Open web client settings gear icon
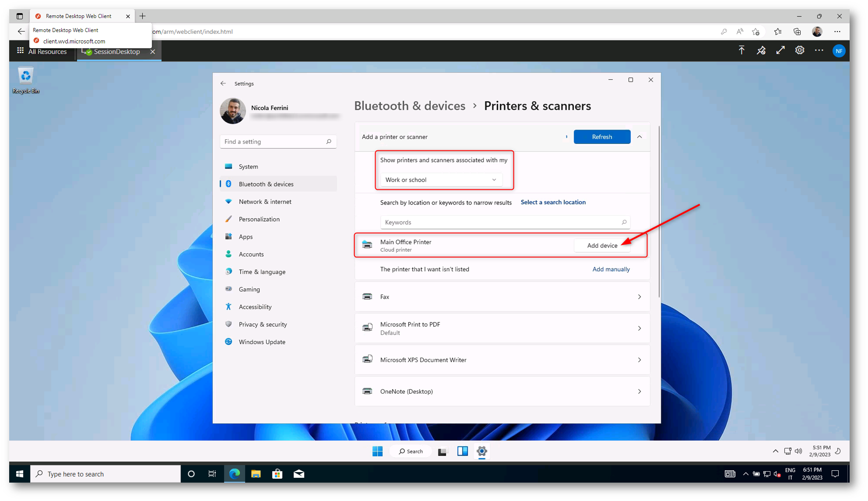Screen dimensions: 868x501 [800, 50]
